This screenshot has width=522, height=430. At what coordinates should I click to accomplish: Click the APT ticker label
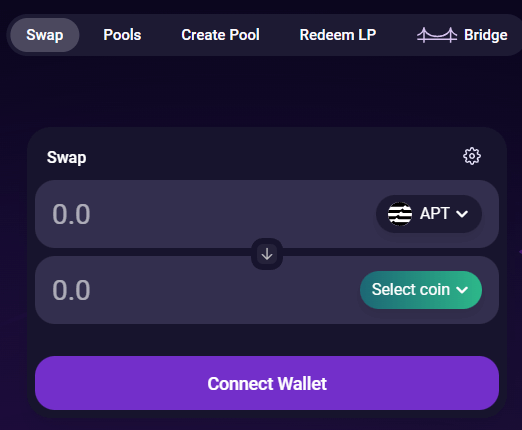[x=435, y=213]
